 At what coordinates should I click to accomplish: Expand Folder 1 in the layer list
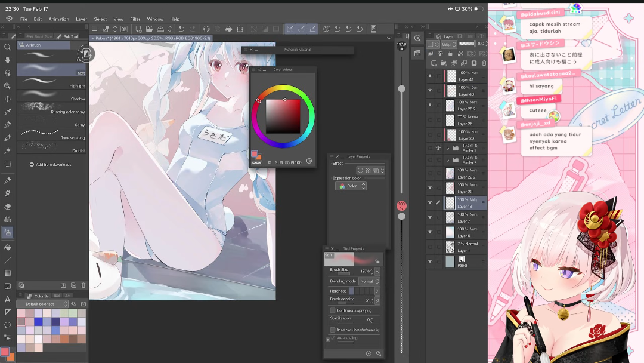coord(448,148)
